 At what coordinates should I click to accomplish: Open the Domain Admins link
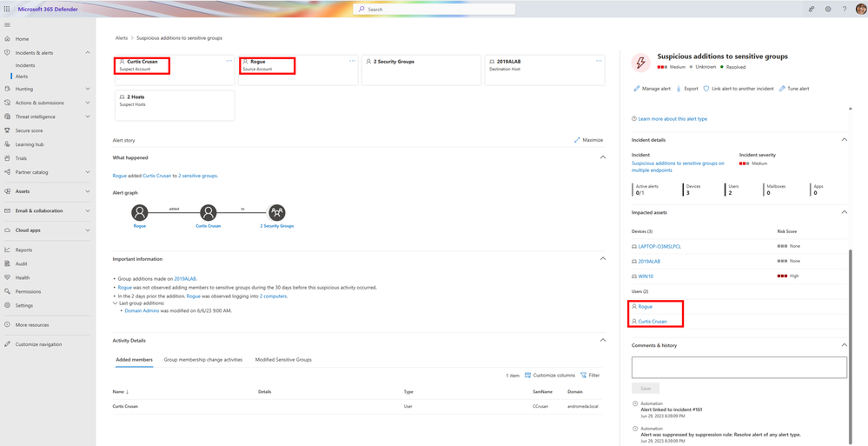[x=142, y=311]
